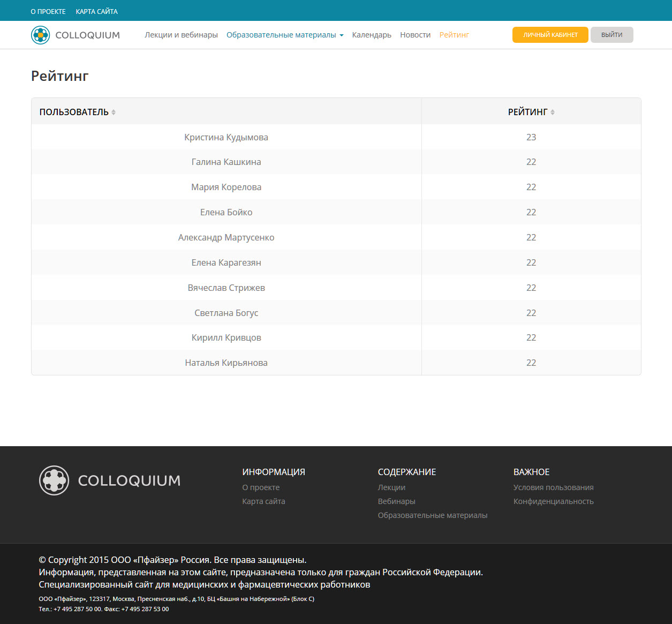Open the ЛИЧНЫЙ КАБИНЕТ button
The height and width of the screenshot is (624, 672).
tap(550, 35)
